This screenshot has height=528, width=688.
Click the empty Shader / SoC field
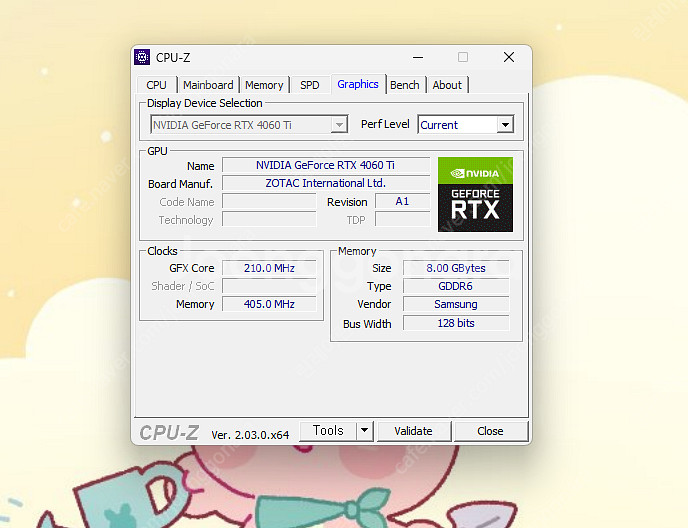(269, 286)
